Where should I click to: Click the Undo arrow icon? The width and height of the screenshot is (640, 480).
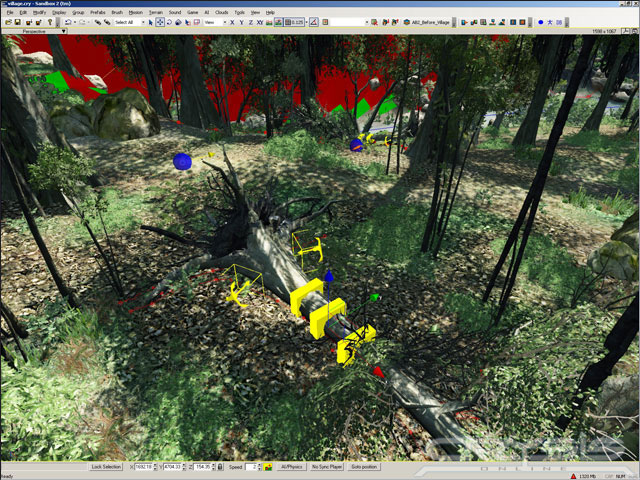(x=67, y=22)
